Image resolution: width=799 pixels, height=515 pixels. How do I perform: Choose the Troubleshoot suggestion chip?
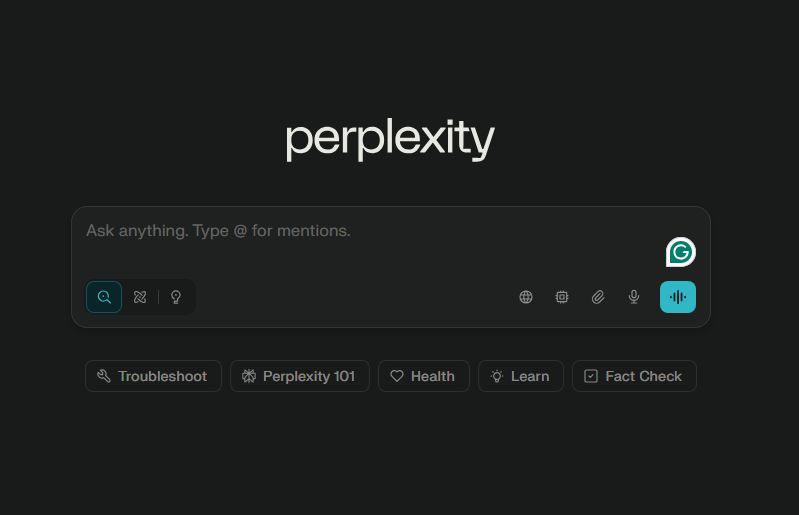153,376
